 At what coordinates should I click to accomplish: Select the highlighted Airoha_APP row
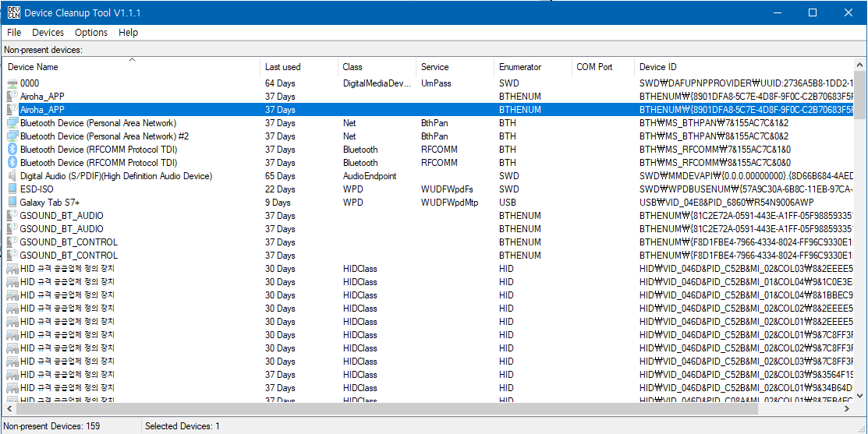tap(428, 109)
